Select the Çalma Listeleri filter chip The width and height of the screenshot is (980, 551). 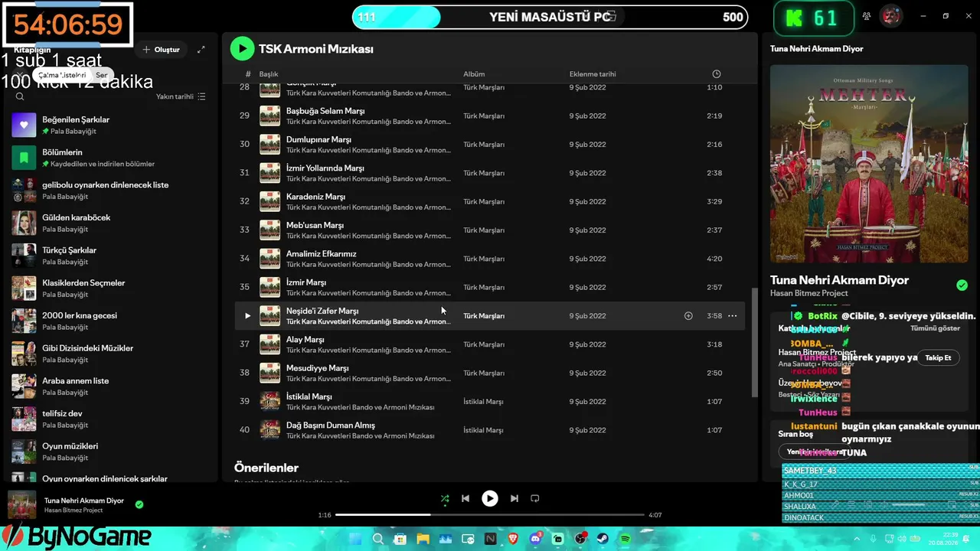(62, 75)
